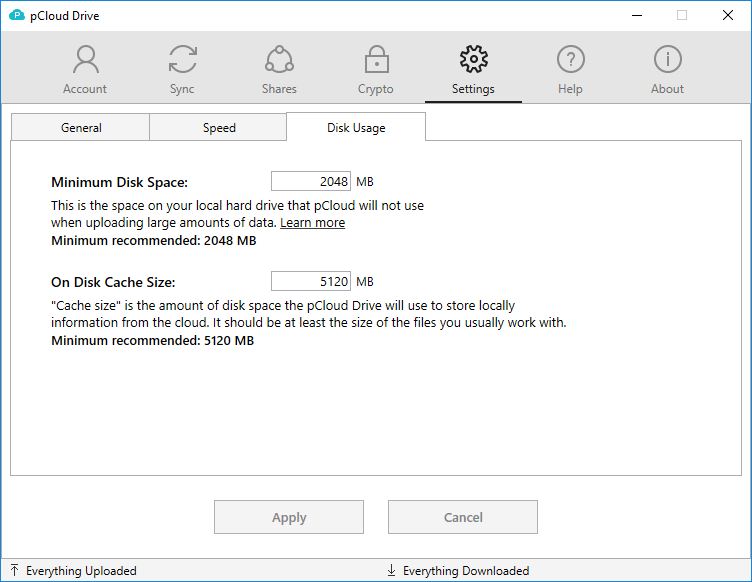Screen dimensions: 752x582
Task: Click the Minimum Disk Space label
Action: click(x=119, y=182)
